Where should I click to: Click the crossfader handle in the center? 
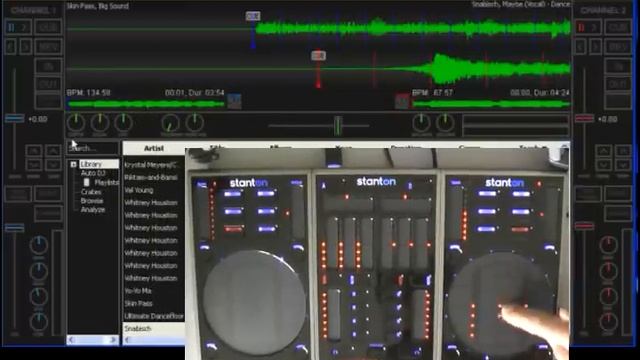click(x=338, y=125)
